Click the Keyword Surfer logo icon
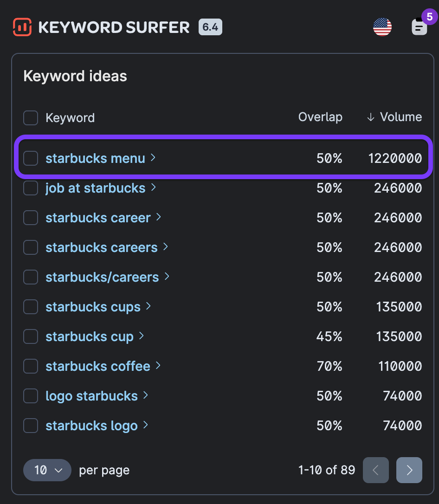439x504 pixels. (x=22, y=27)
